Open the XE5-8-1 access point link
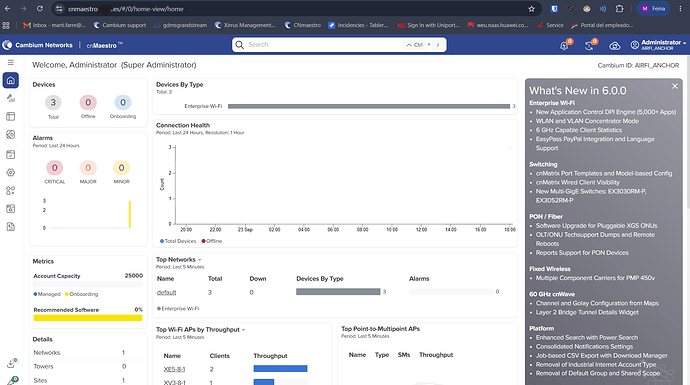Screen dimensions: 690x385 pos(174,369)
